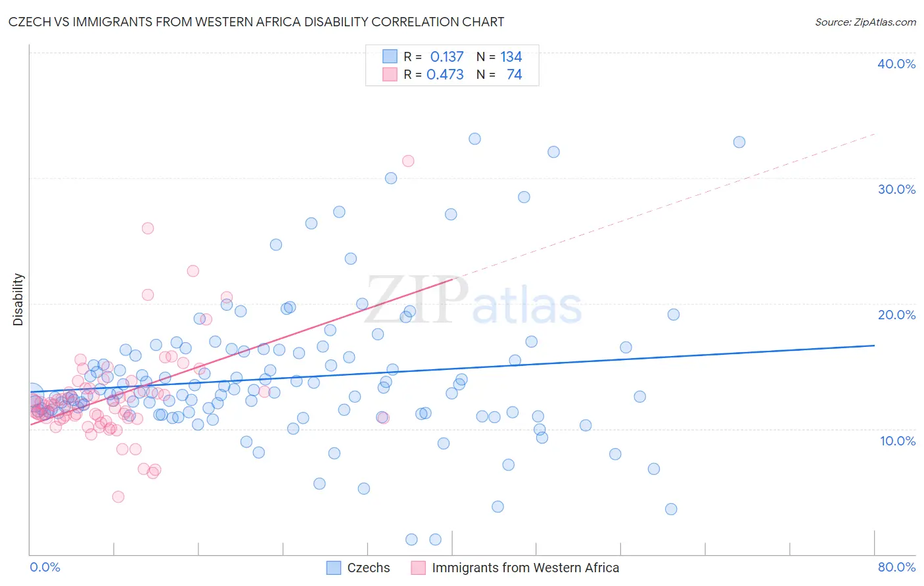Click the 30.0% y-axis tick label

coord(896,189)
